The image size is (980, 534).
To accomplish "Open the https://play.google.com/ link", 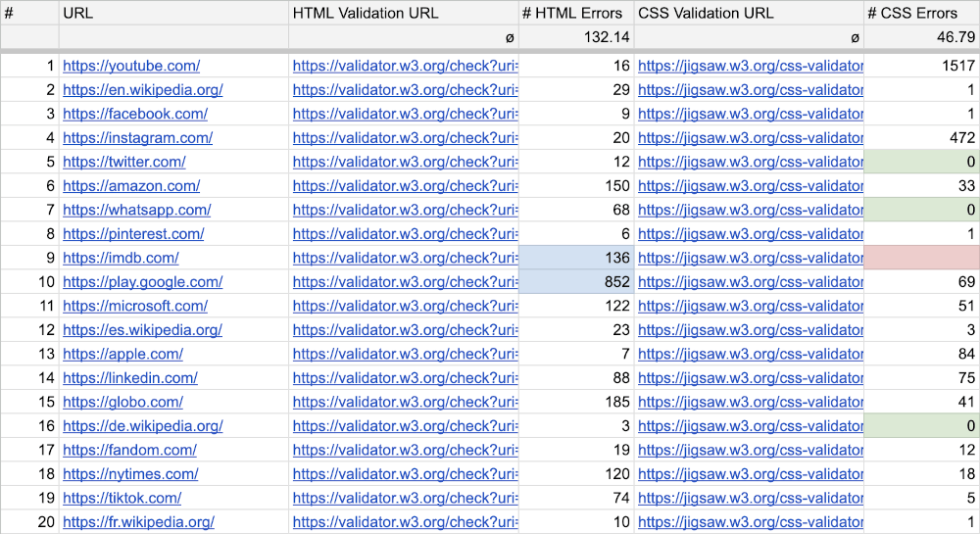I will tap(142, 282).
